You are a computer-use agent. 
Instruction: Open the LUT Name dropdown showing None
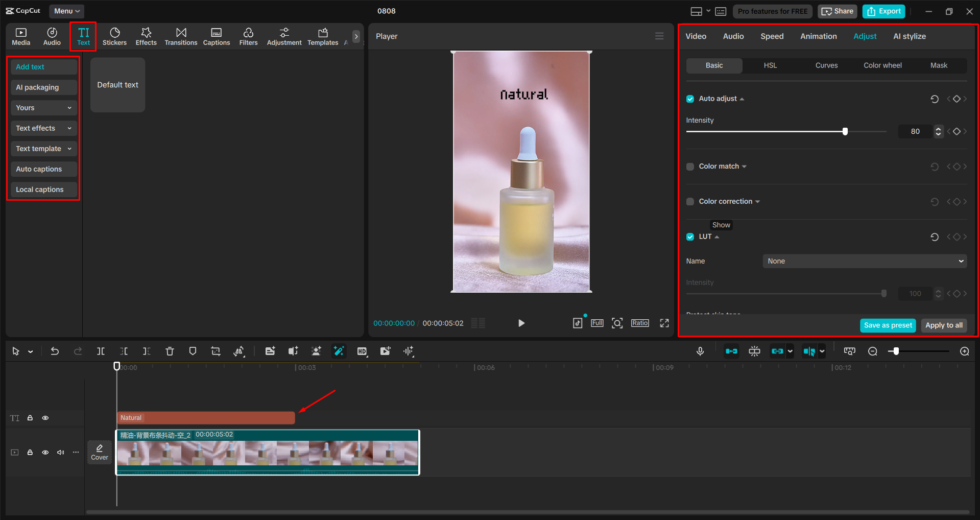(864, 261)
